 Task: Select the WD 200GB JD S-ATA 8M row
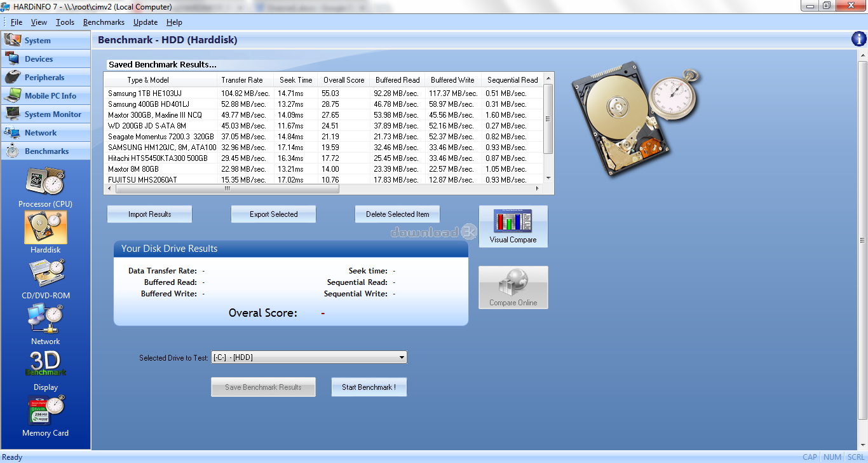pos(323,126)
